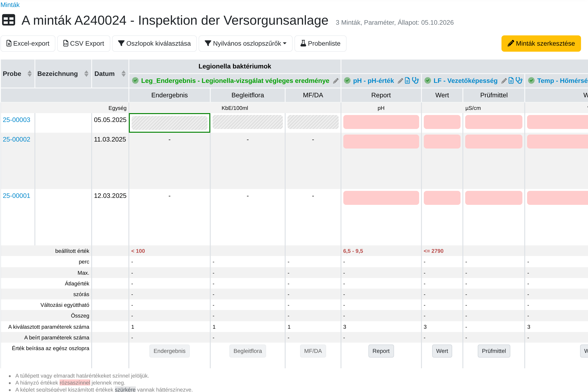Open pH - pH-érték parameter link
Viewport: 588px width, 392px height.
pos(374,81)
